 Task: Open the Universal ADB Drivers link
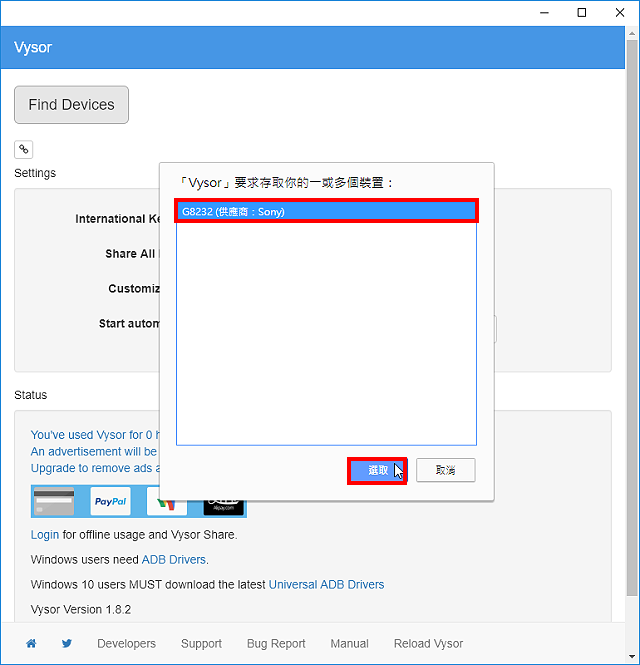[x=326, y=584]
